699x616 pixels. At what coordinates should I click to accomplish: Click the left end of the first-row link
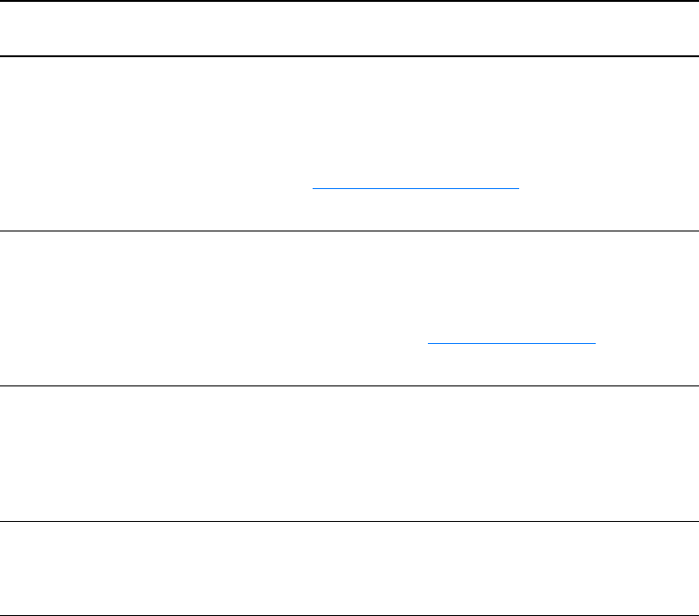click(316, 187)
